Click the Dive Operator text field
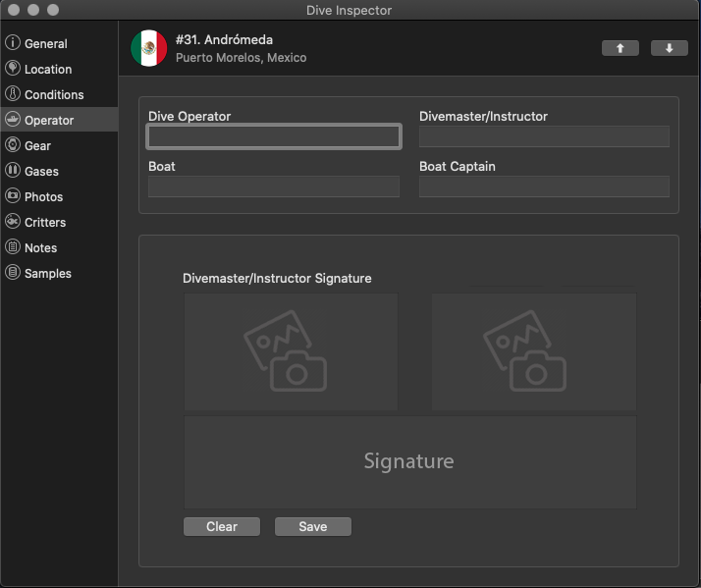Screen dimensions: 701x588 pos(274,136)
